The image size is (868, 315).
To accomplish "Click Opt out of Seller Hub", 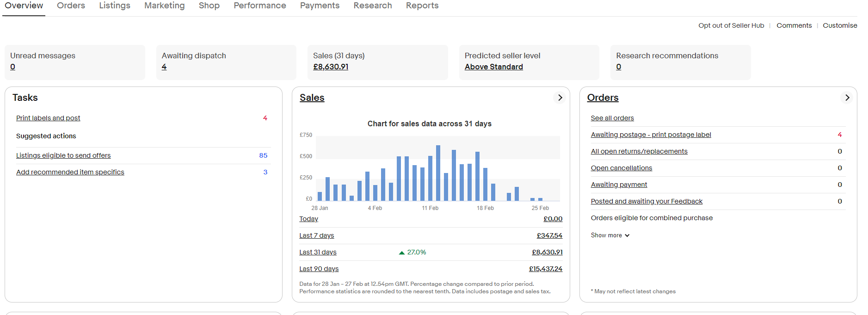I will [x=731, y=25].
